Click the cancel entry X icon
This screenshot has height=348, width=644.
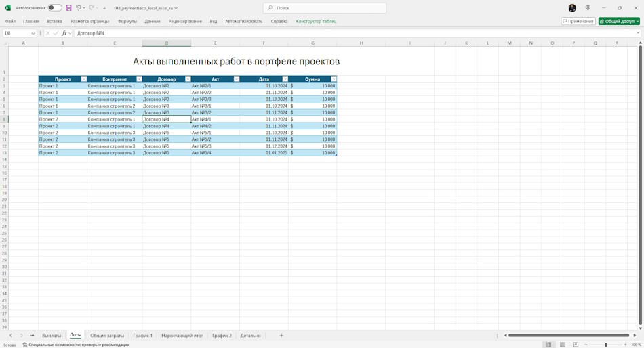coord(48,33)
